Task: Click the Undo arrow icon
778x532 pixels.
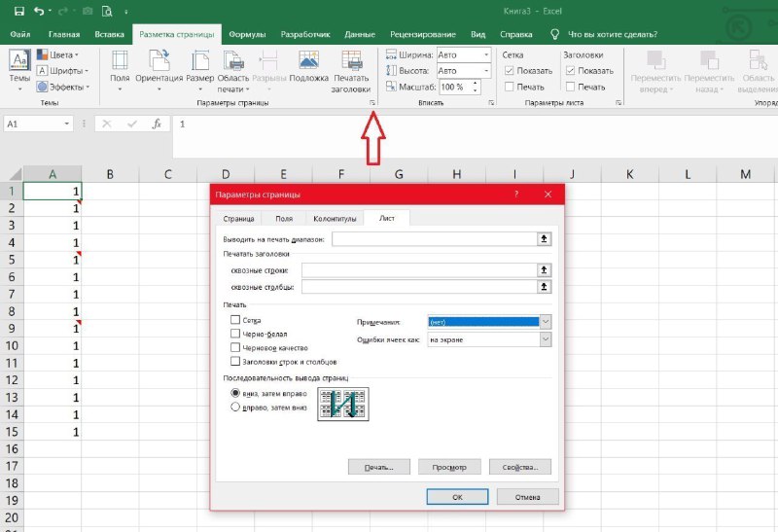Action: [x=39, y=11]
